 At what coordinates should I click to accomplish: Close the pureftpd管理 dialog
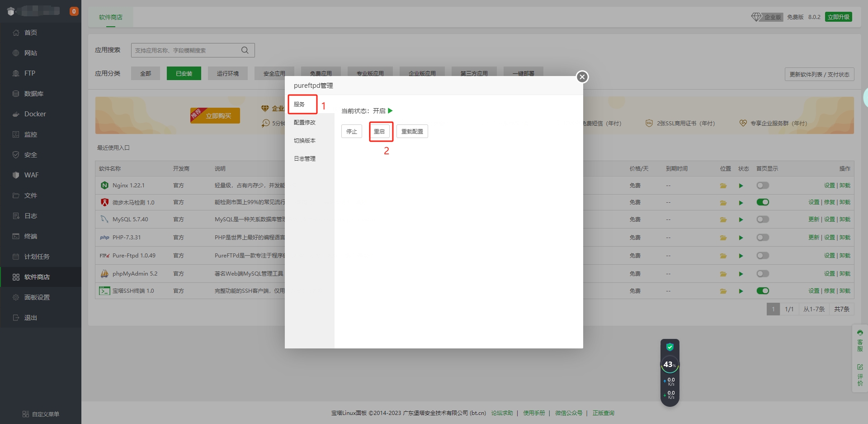(x=582, y=77)
